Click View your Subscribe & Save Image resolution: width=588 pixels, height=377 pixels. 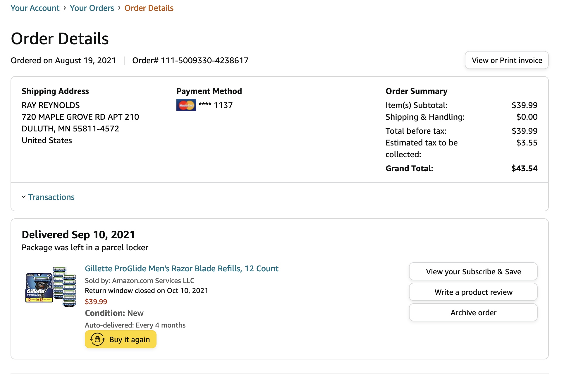click(473, 272)
